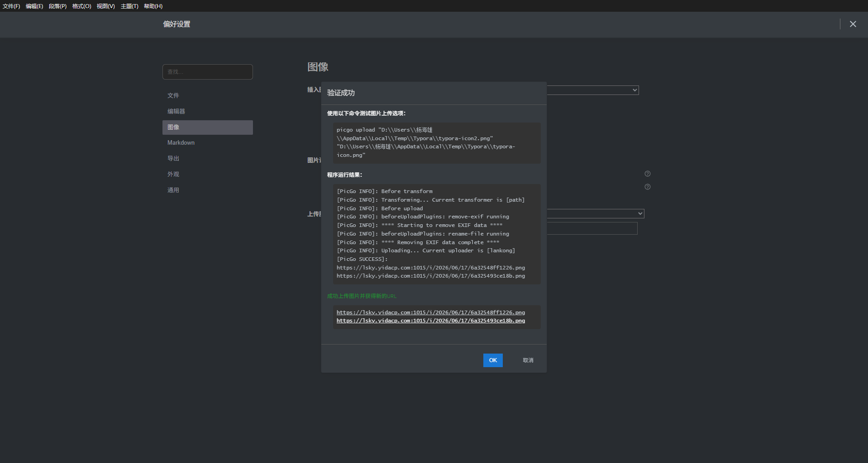
Task: Select 编辑器 in preferences sidebar
Action: click(208, 111)
